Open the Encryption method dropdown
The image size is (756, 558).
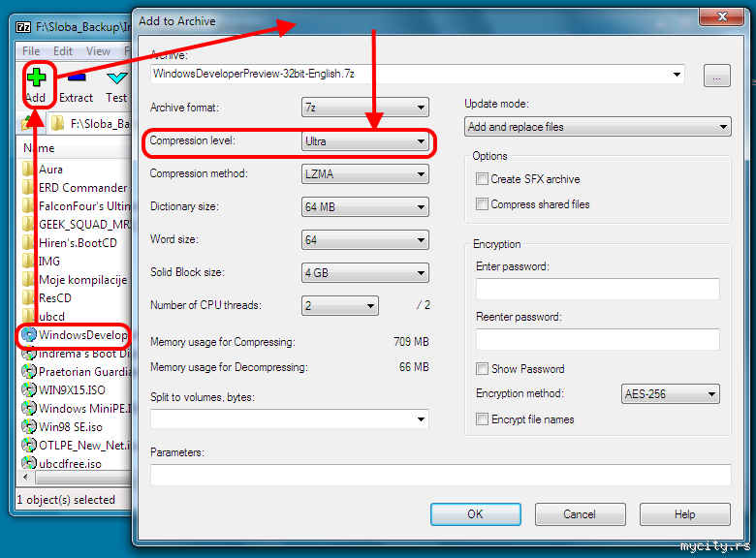(670, 393)
